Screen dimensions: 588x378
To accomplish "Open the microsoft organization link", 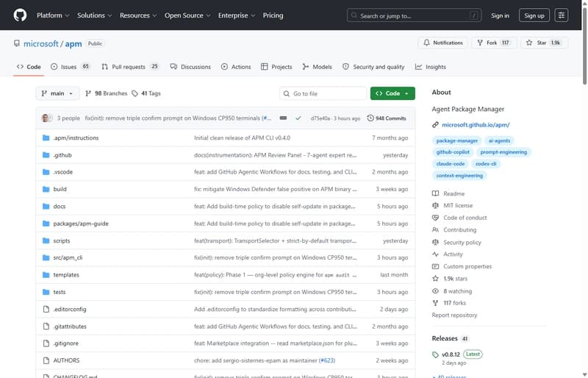I will pyautogui.click(x=41, y=44).
